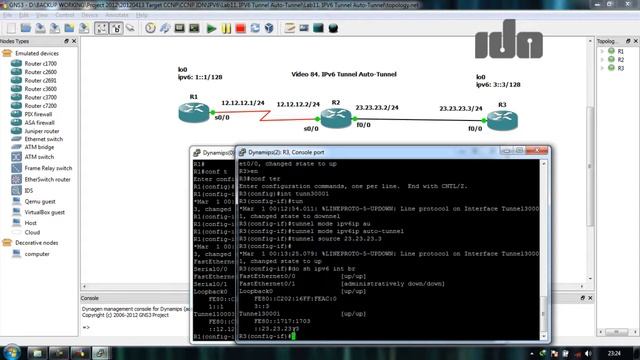Undock the Console panel
This screenshot has height=360, width=640.
pos(582,298)
